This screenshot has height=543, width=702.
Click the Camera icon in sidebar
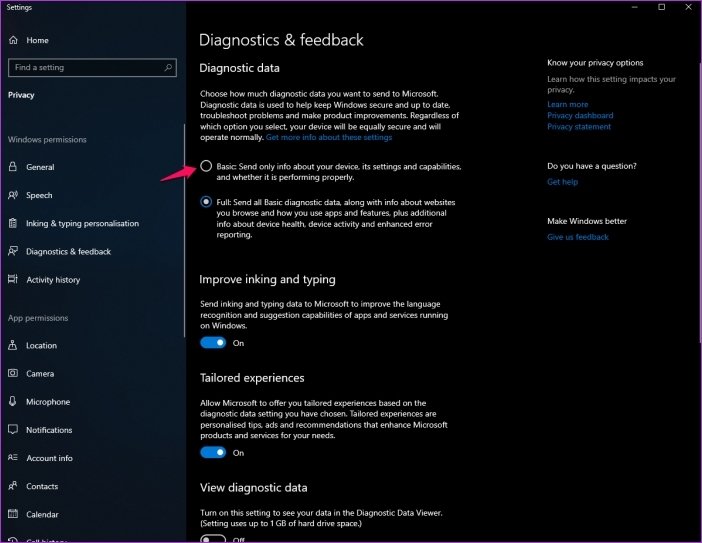[x=13, y=373]
